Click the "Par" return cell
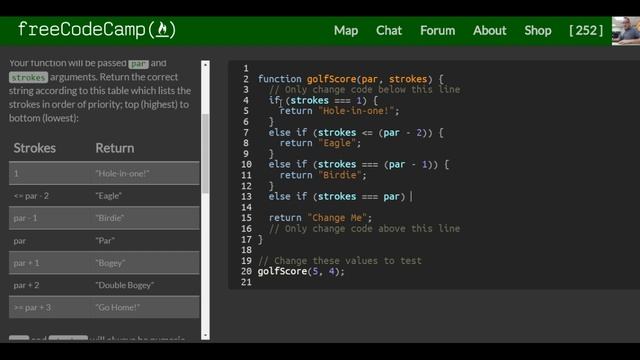This screenshot has height=360, width=640. click(105, 240)
